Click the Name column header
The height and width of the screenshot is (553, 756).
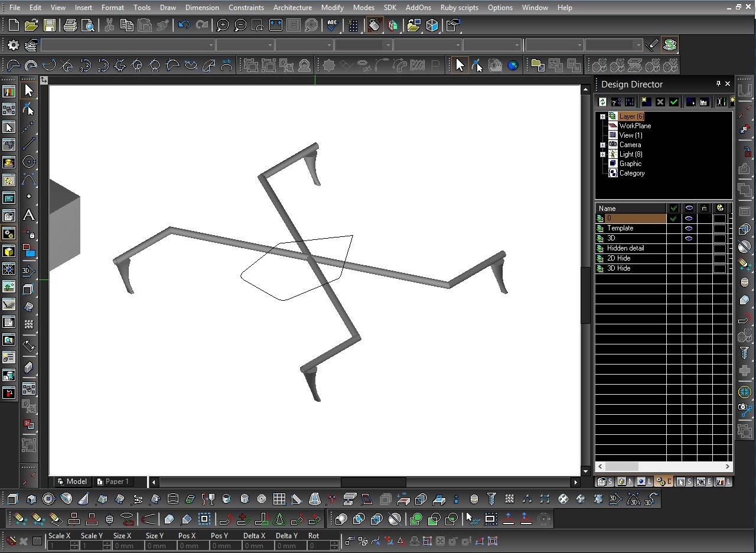tap(630, 208)
